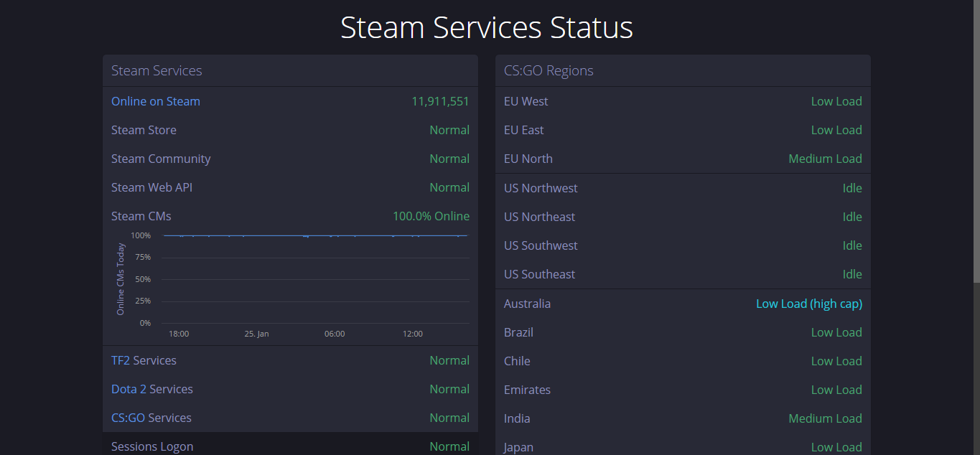
Task: Click the Steam Web API Normal status
Action: [449, 187]
